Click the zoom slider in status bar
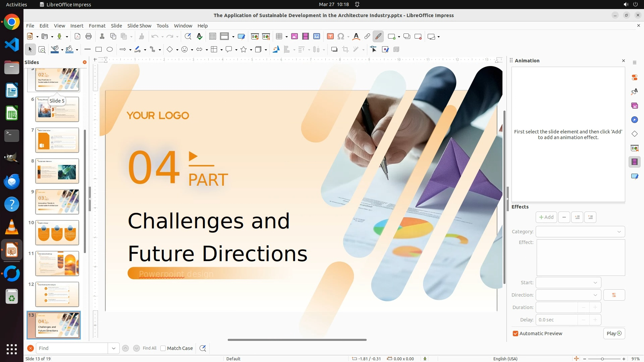Image resolution: width=644 pixels, height=362 pixels. coord(602,359)
